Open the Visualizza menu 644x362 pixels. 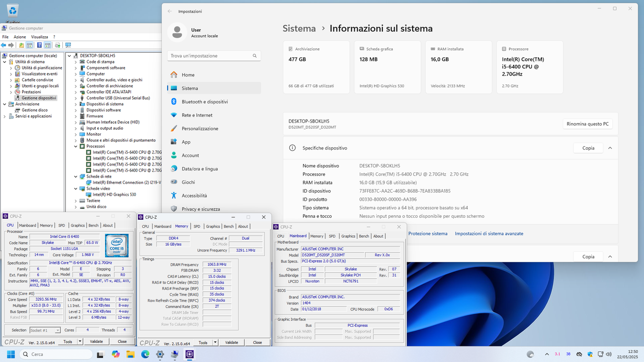39,37
